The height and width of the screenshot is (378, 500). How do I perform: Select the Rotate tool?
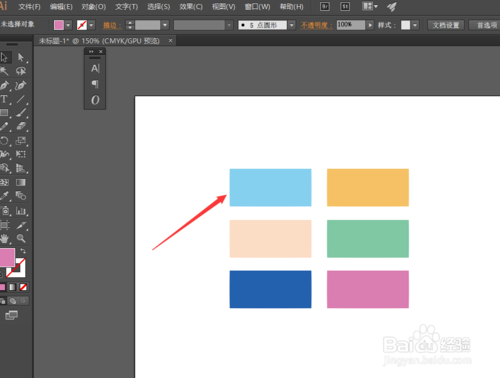pyautogui.click(x=4, y=140)
